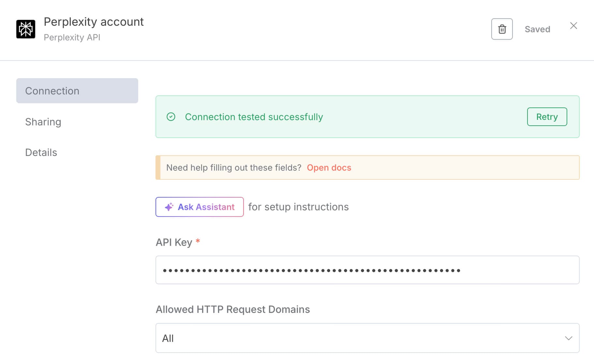Open the Details tab
594x364 pixels.
tap(41, 152)
